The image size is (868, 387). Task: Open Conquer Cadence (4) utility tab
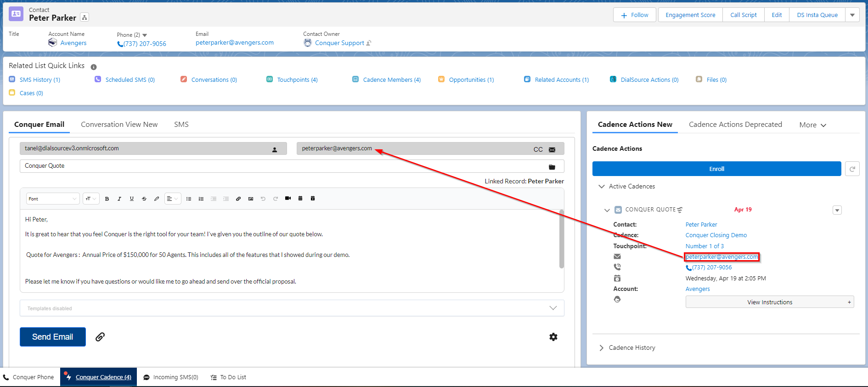tap(98, 377)
